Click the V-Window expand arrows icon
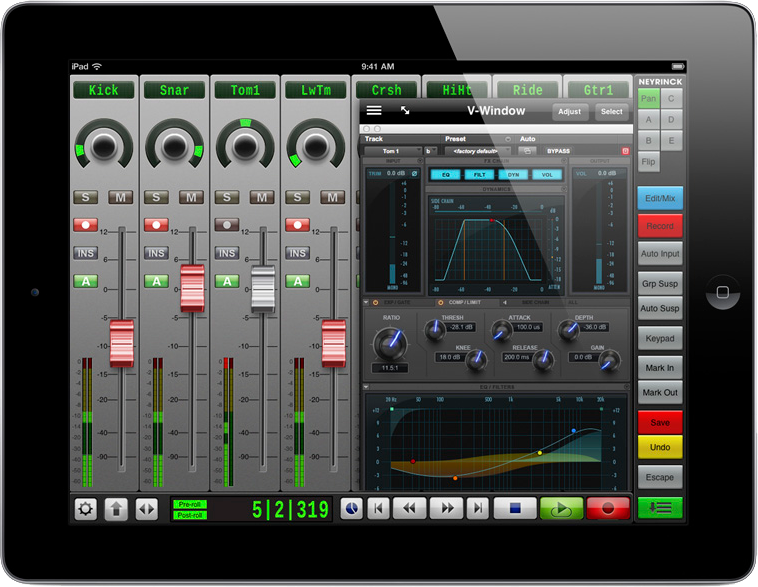This screenshot has width=758, height=587. pyautogui.click(x=405, y=111)
